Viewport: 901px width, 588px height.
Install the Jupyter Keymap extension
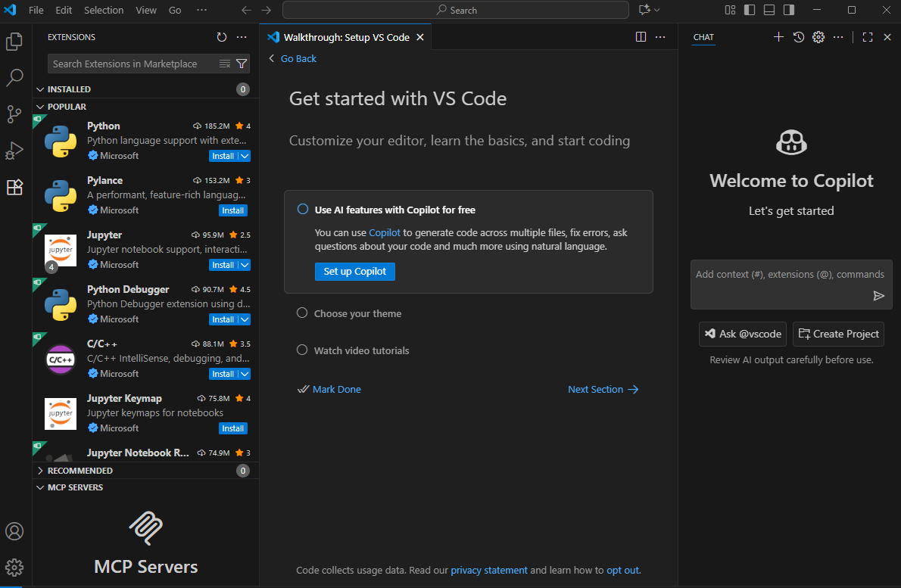pyautogui.click(x=233, y=428)
